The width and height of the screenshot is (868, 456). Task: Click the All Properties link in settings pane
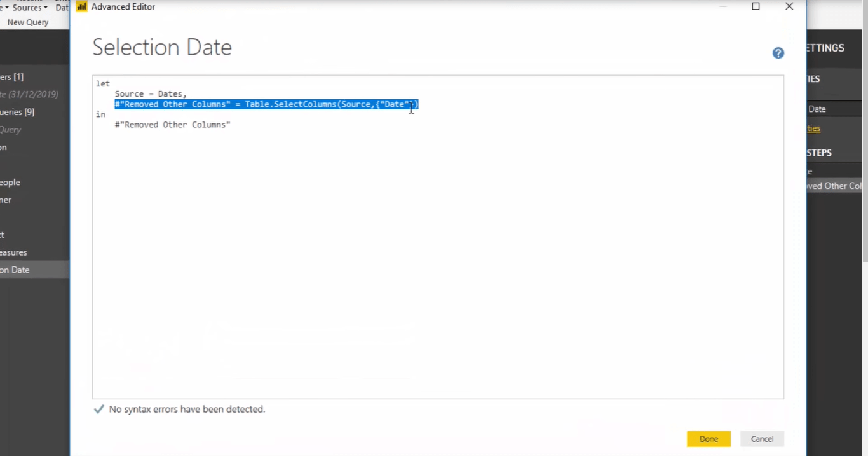click(814, 128)
